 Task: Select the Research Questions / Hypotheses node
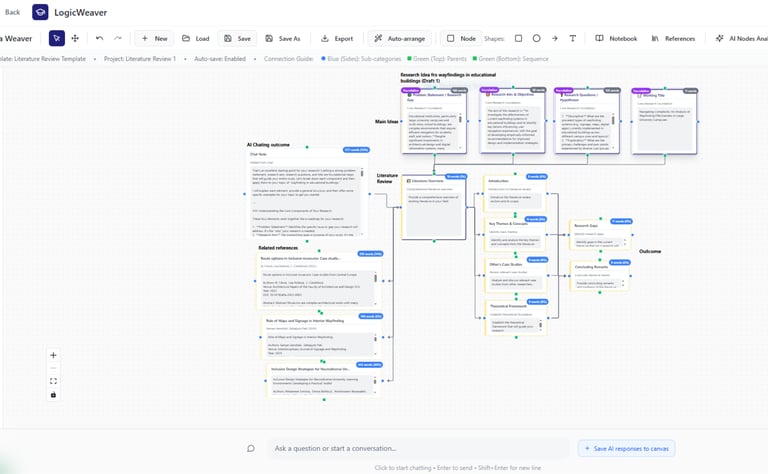[x=587, y=121]
